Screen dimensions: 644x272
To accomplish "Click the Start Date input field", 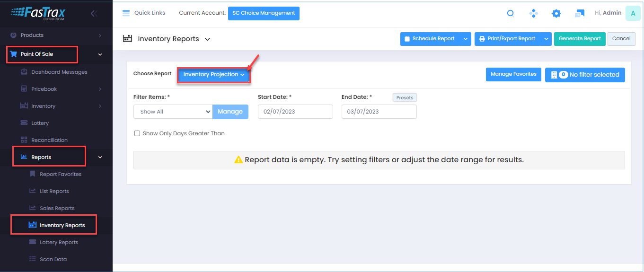I will pos(295,112).
